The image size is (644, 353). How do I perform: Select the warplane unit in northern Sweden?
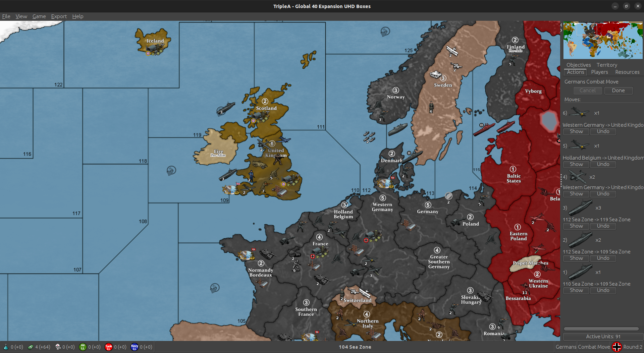[x=452, y=51]
